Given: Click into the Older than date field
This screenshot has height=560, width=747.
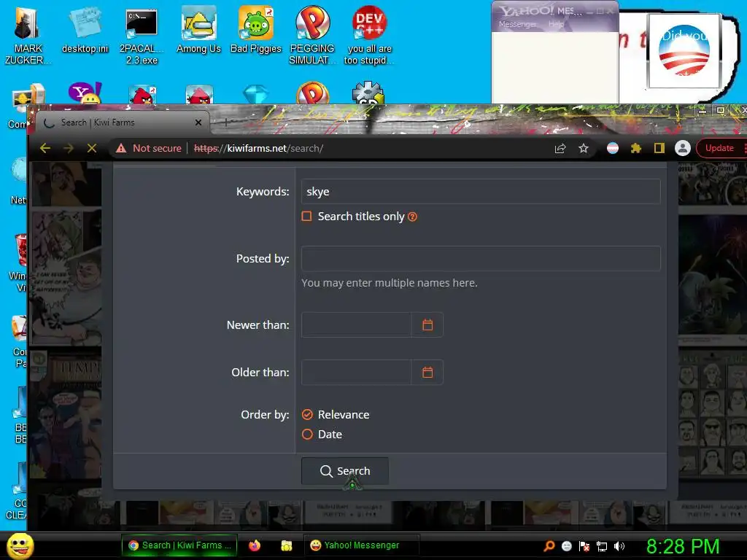Looking at the screenshot, I should pyautogui.click(x=356, y=372).
